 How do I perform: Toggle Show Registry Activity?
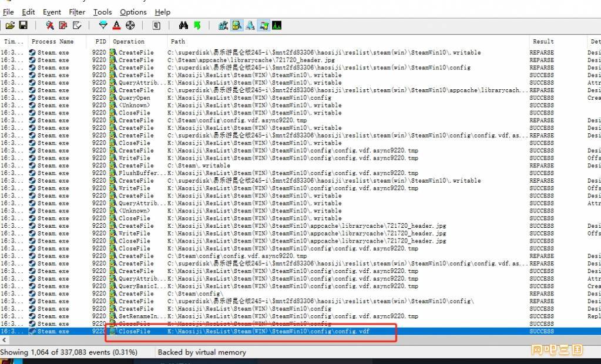click(223, 25)
